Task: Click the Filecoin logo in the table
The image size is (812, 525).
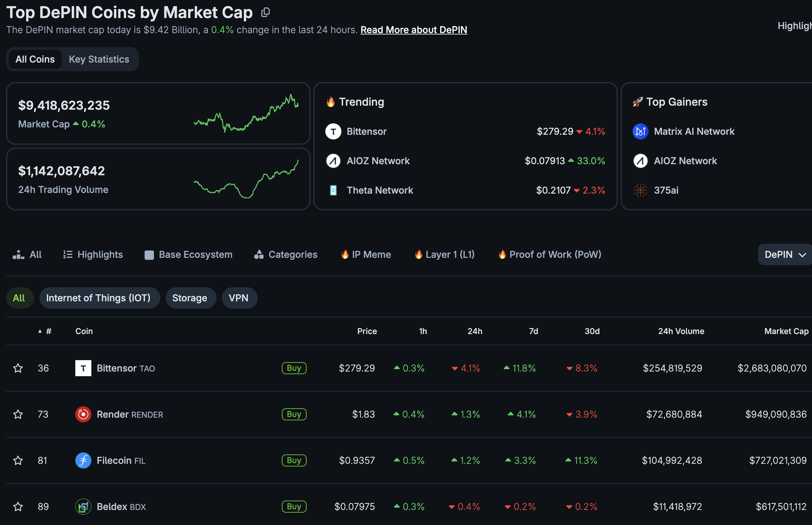Action: [83, 460]
